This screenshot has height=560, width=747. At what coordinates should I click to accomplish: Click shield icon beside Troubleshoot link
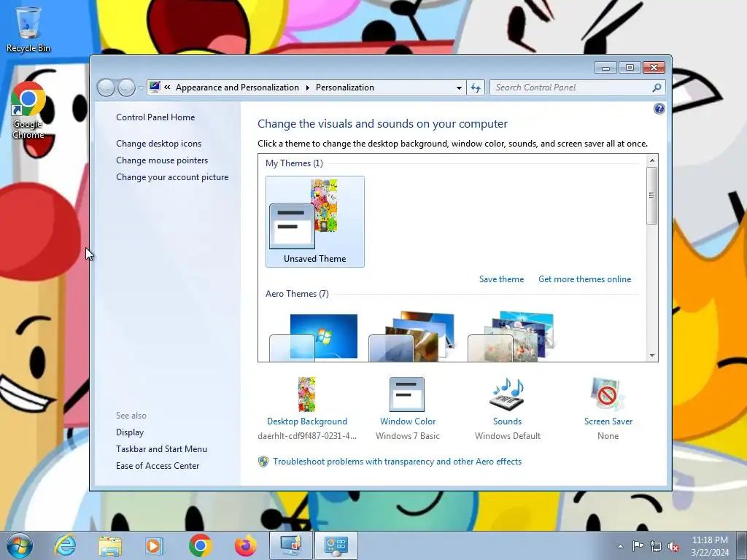263,462
